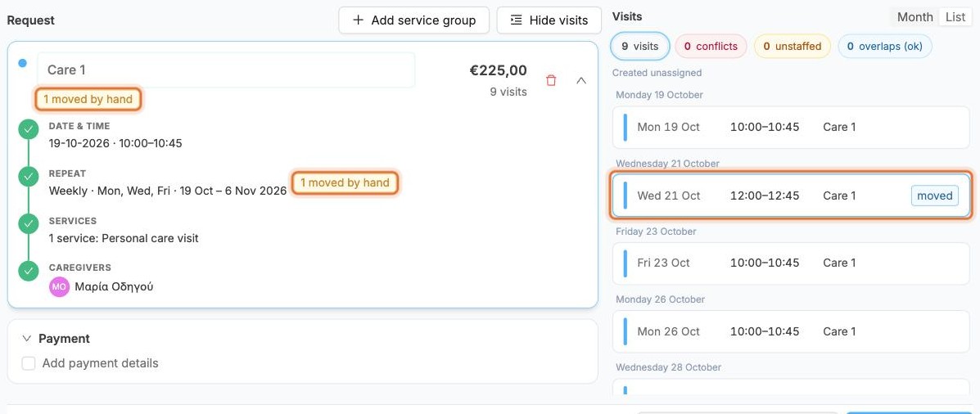Click the Care 1 group name field
980x414 pixels.
226,70
